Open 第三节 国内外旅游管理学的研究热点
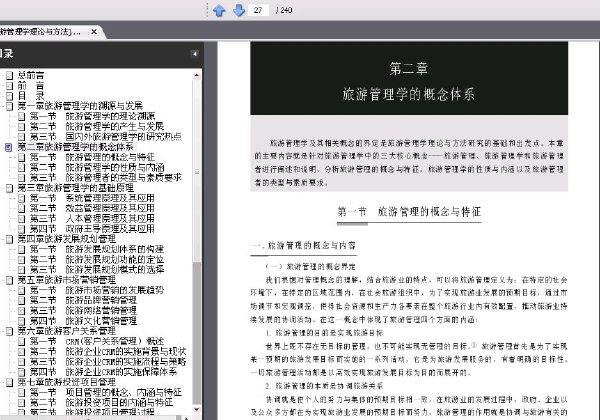Image resolution: width=600 pixels, height=420 pixels. 106,137
